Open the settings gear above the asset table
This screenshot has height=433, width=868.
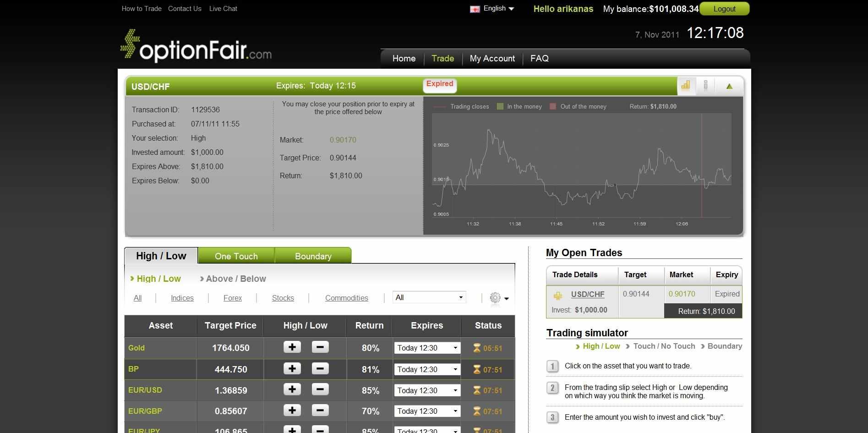tap(495, 298)
